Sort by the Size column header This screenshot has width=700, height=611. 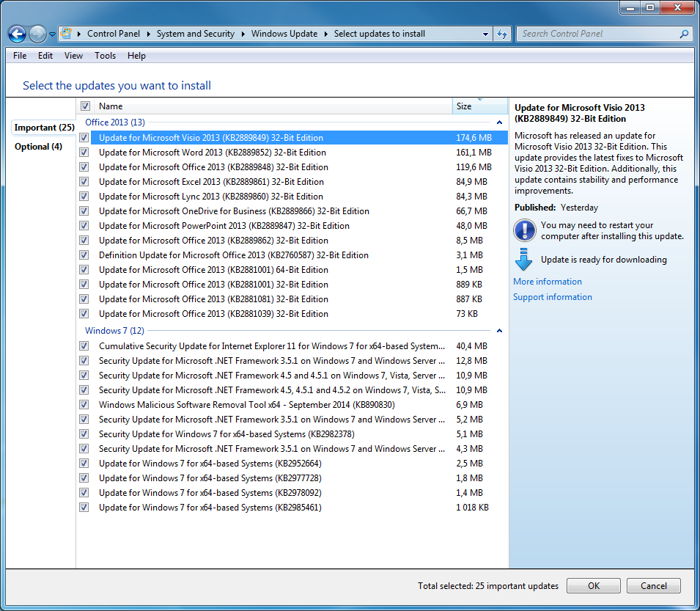[480, 106]
